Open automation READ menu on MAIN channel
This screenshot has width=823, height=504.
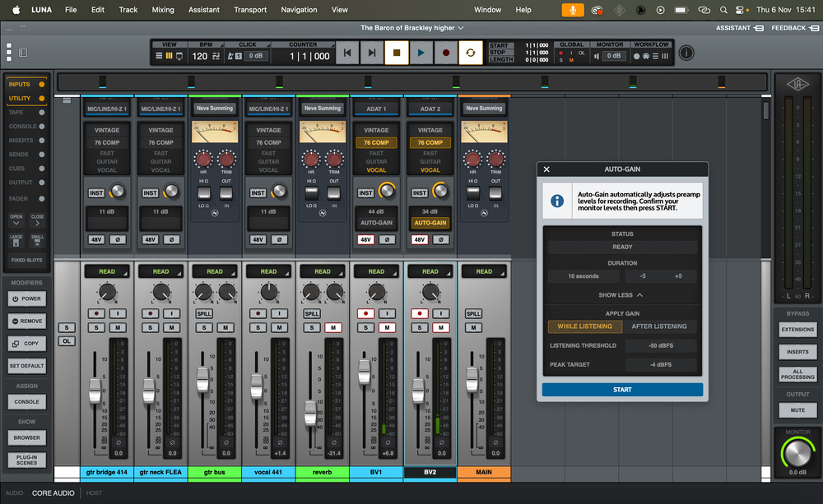[x=484, y=271]
